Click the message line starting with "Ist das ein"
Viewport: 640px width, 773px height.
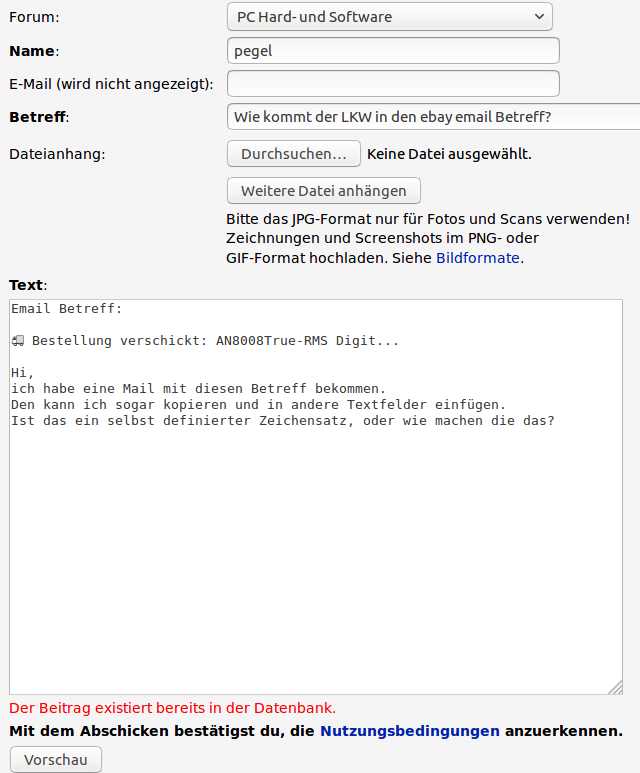point(282,421)
